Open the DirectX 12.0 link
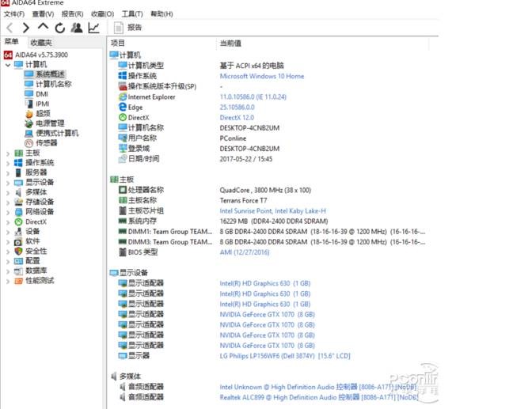Viewport: 532px width, 409px height. (x=237, y=118)
